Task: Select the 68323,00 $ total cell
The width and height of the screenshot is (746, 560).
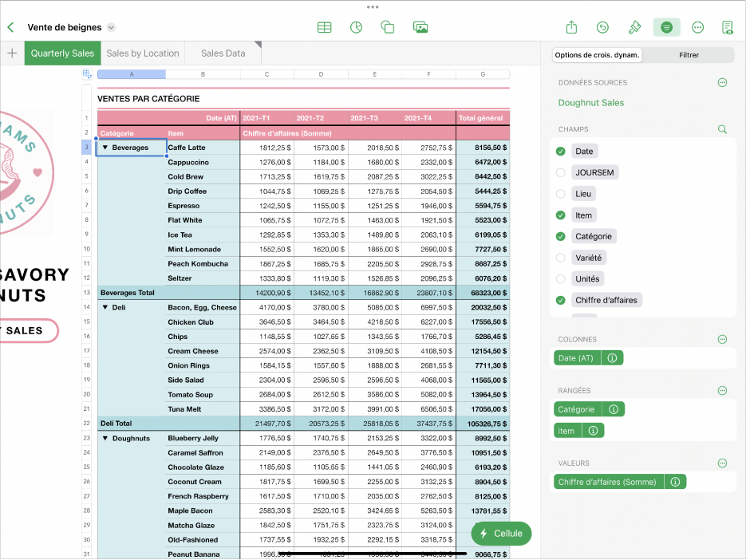Action: pos(483,293)
